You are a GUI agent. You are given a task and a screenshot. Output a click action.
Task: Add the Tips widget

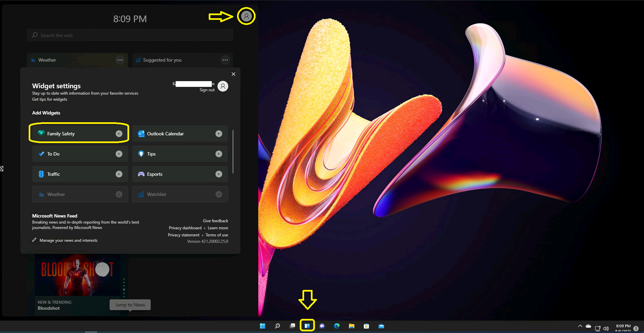point(218,154)
